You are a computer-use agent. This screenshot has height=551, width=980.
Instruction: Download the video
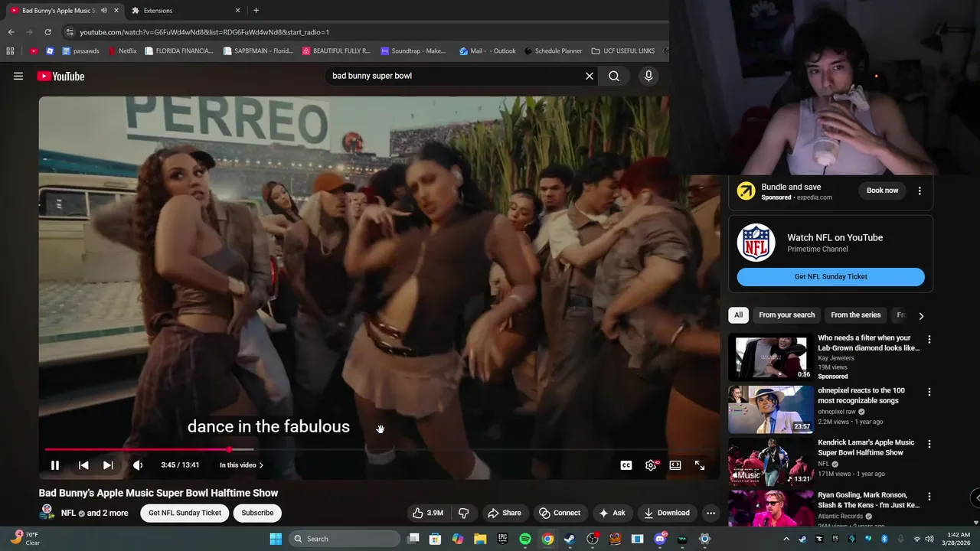click(667, 513)
